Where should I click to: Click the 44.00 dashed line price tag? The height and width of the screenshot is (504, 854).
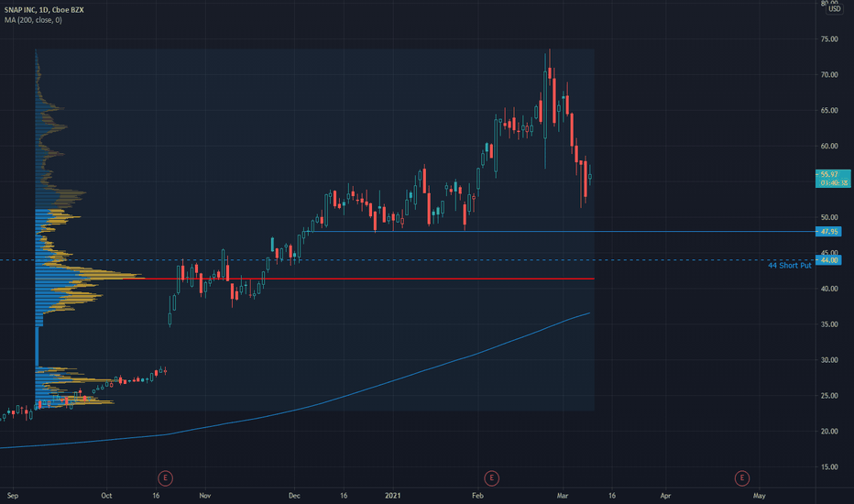pyautogui.click(x=829, y=260)
